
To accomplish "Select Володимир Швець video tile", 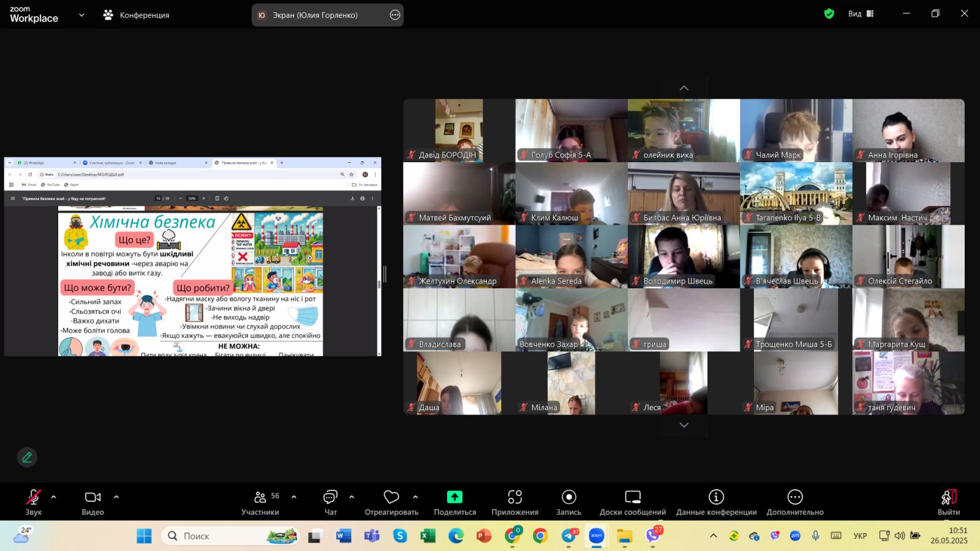I will 684,257.
